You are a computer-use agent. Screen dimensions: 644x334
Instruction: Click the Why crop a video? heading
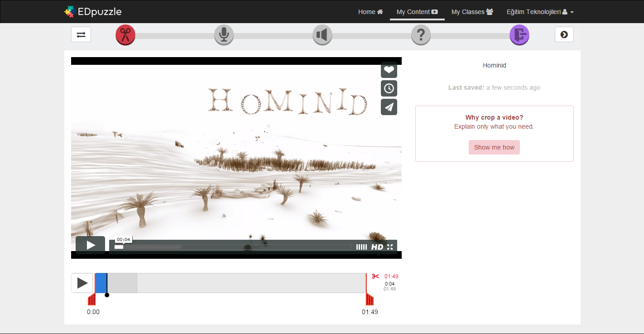click(x=494, y=117)
